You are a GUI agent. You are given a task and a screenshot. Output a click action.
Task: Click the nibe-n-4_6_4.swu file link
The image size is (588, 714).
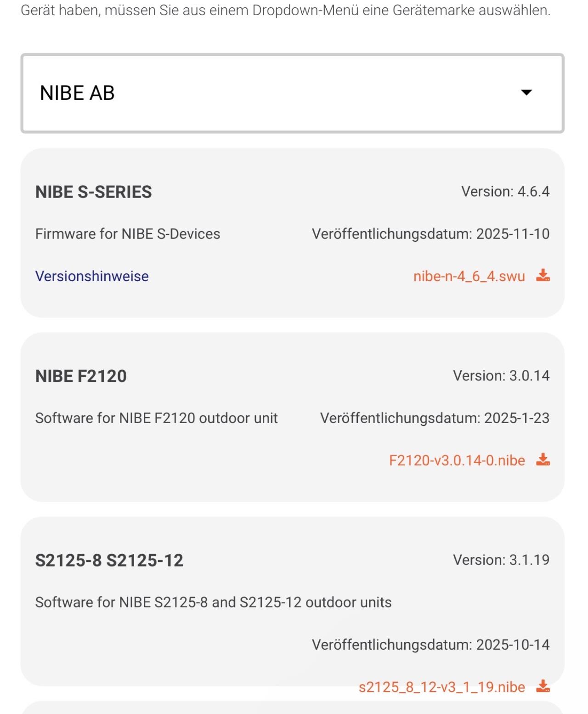pos(469,276)
